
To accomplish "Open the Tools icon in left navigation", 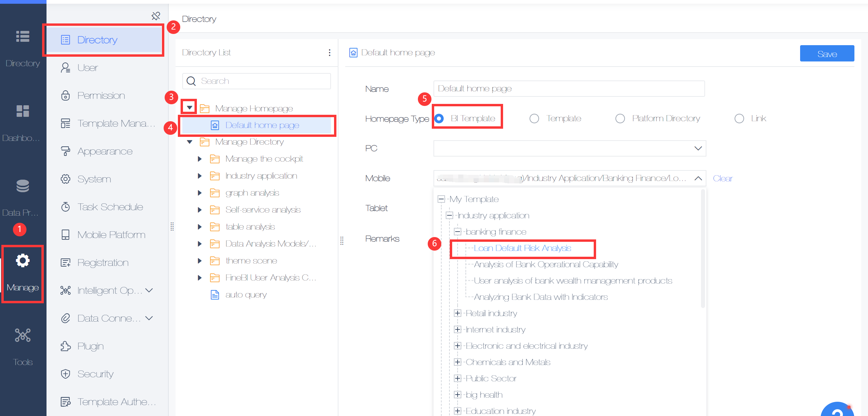I will 22,336.
